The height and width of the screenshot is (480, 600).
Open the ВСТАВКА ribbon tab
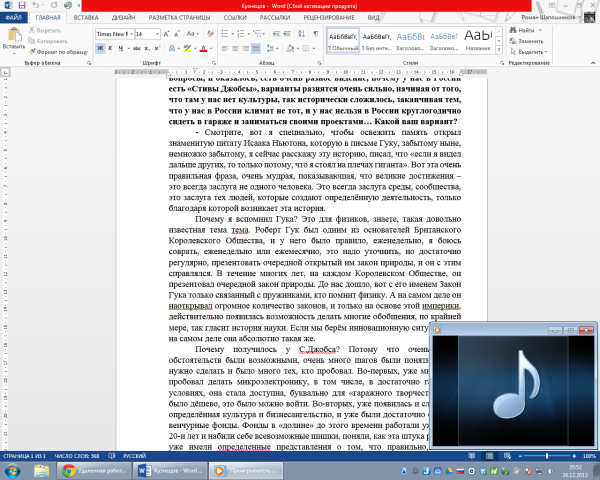86,18
